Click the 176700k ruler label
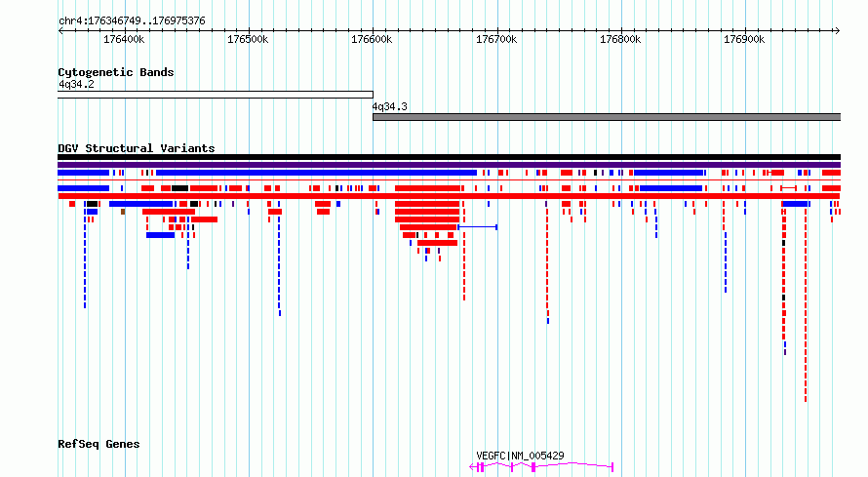Viewport: 868px width, 477px height. [496, 39]
